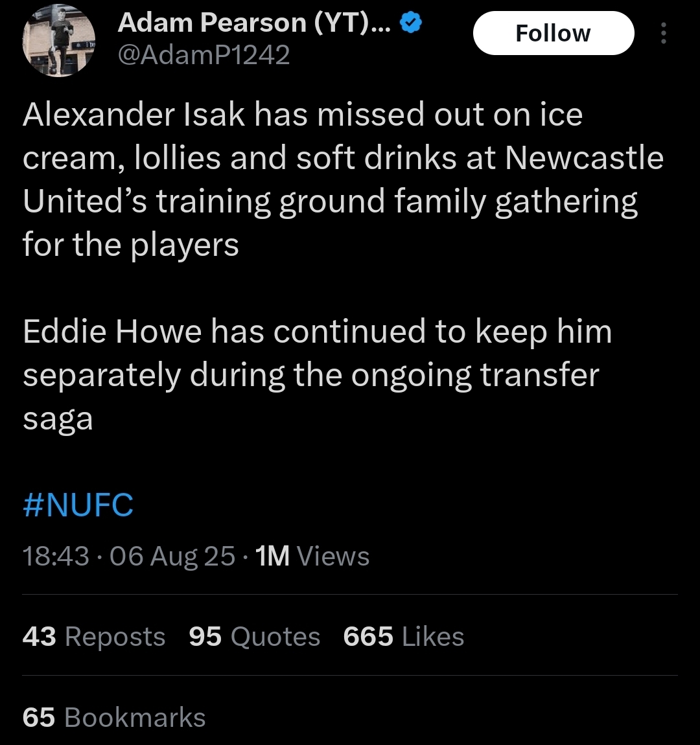Screen dimensions: 700x745
Task: Open Adam Pearson's profile picture
Action: pos(59,40)
